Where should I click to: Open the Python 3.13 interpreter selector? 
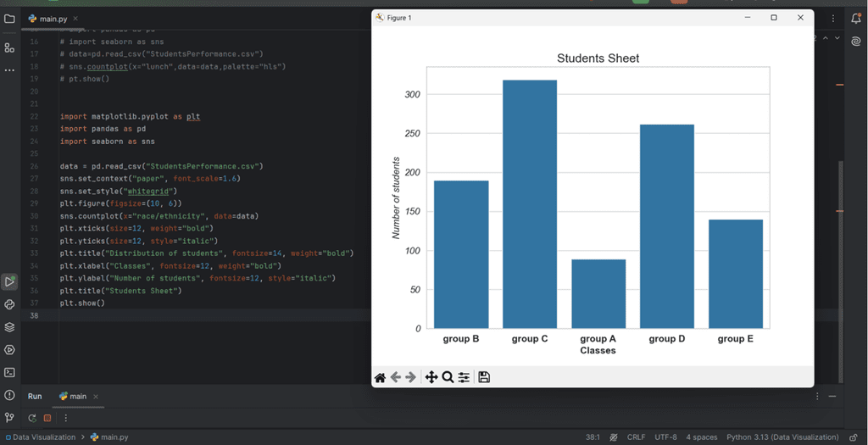tap(782, 437)
